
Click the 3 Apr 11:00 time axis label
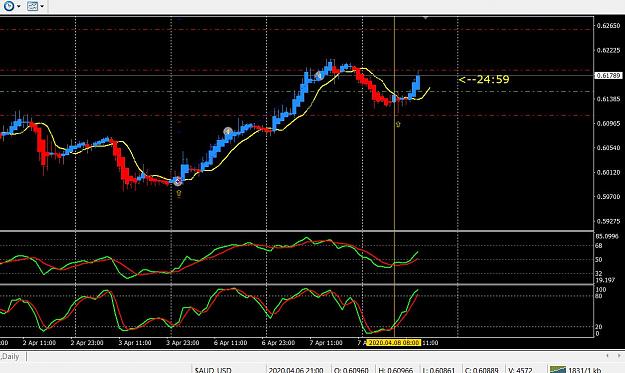(x=135, y=343)
